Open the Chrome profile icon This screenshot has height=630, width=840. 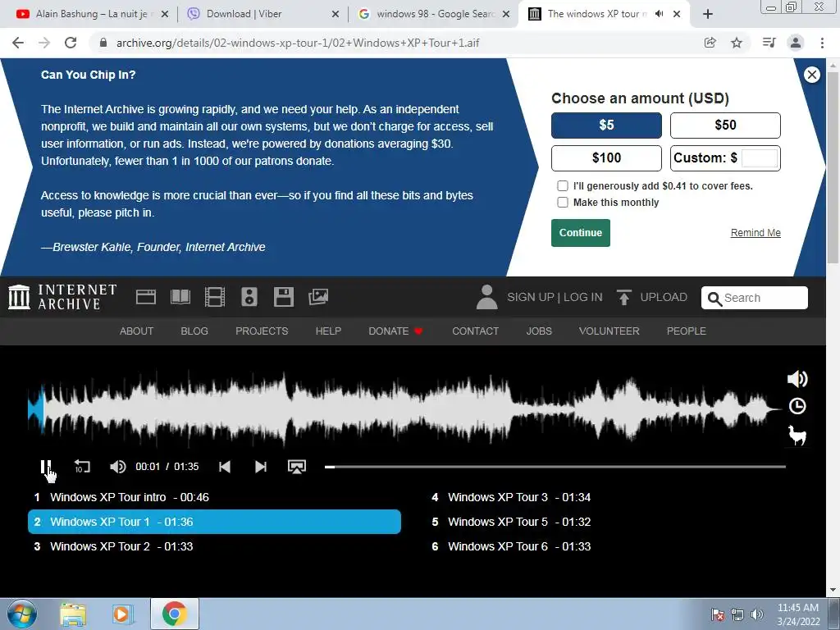click(796, 43)
